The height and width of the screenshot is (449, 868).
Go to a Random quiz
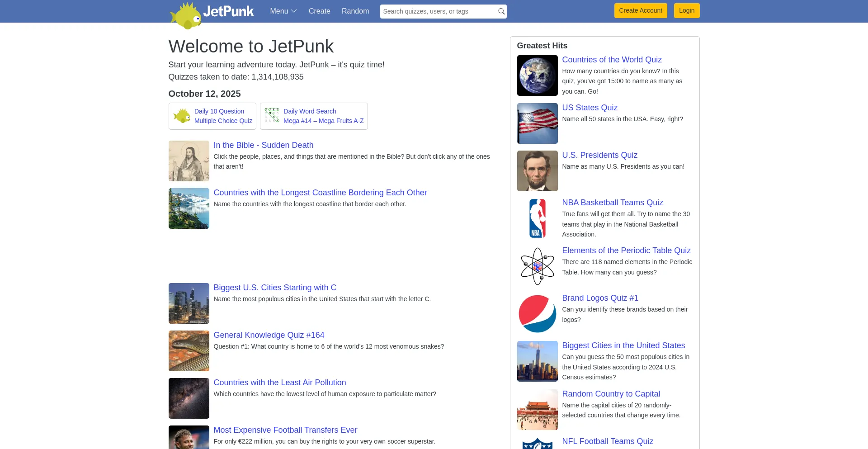tap(355, 11)
